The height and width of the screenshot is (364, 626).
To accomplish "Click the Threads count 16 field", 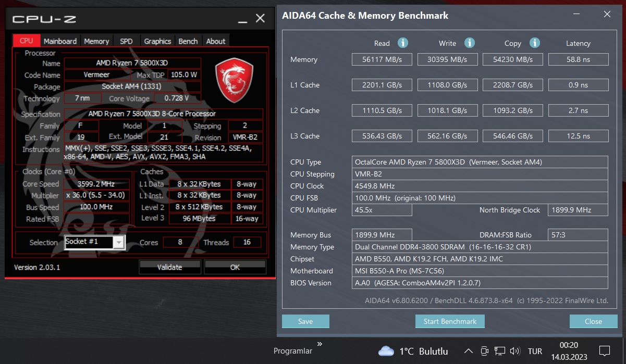I will [247, 242].
